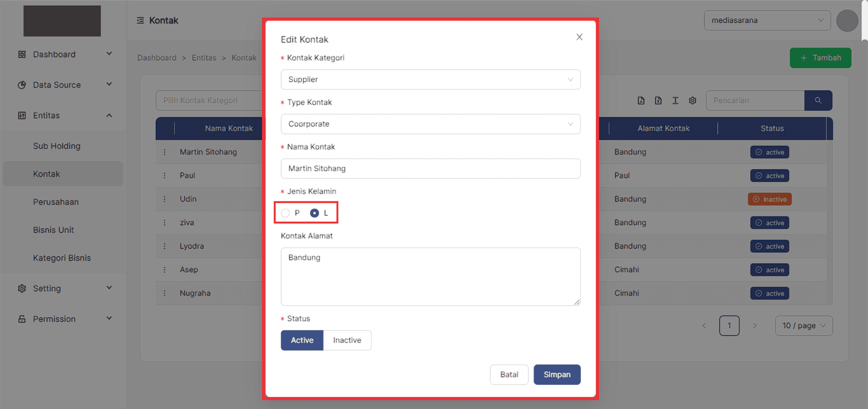Click the column height icon

point(675,101)
